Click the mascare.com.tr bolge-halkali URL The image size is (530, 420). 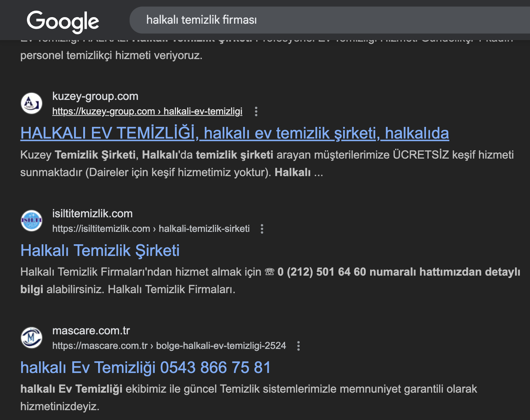169,346
